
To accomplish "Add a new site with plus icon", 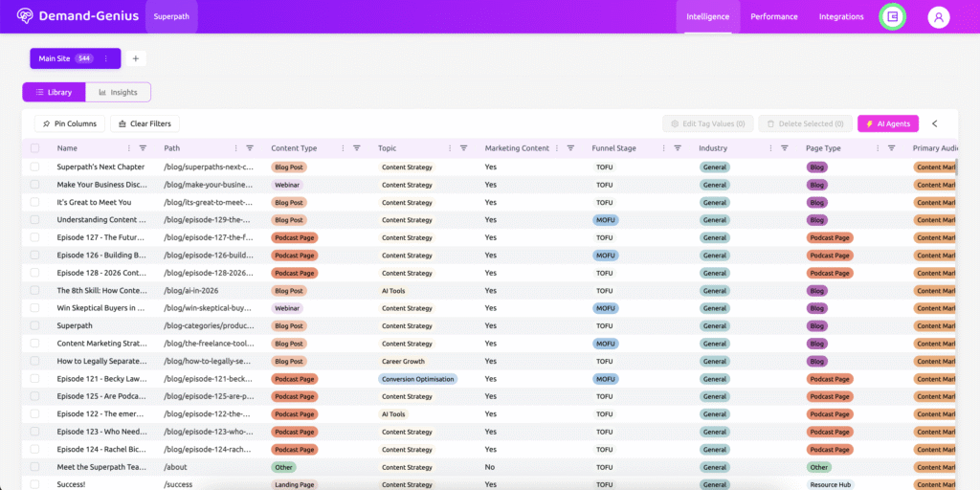I will (135, 58).
